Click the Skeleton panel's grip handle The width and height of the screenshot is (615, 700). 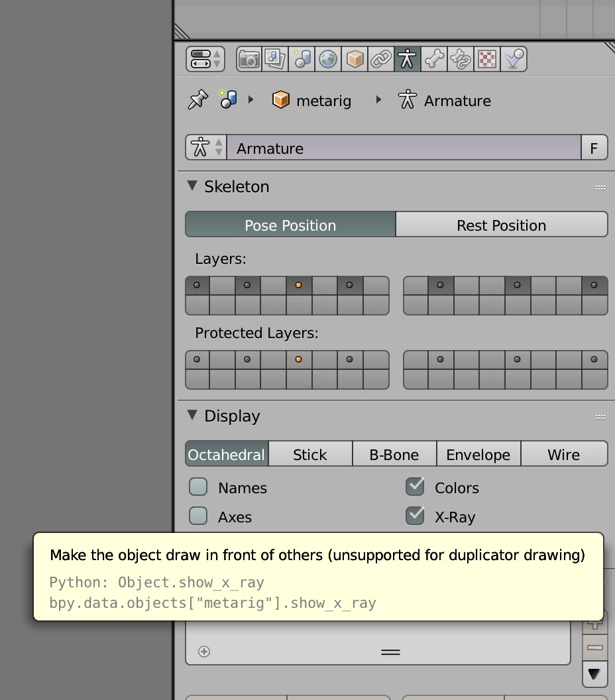pos(600,188)
